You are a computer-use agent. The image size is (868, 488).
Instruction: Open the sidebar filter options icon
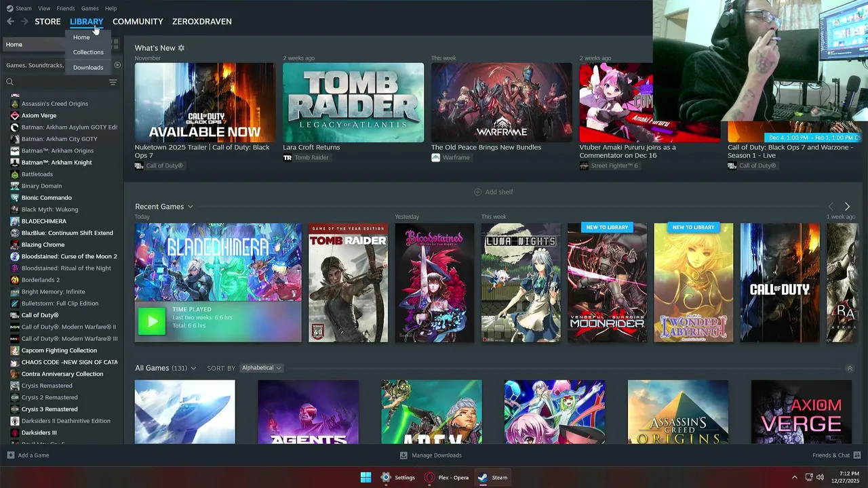(113, 82)
